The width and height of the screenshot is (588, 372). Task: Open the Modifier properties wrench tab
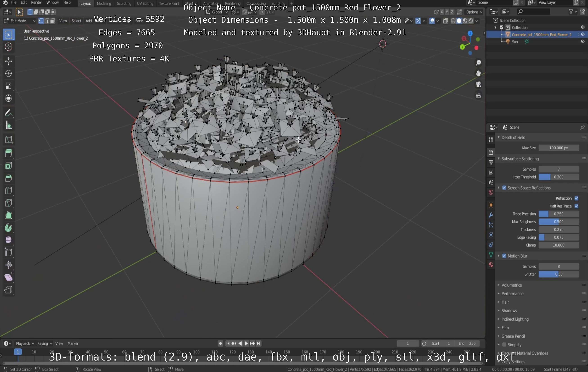(491, 215)
